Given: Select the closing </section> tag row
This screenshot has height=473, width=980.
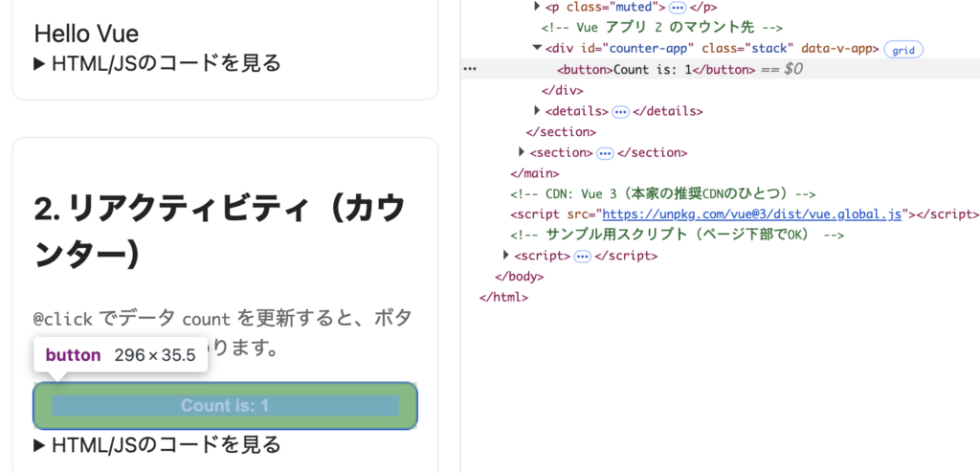Looking at the screenshot, I should pos(561,132).
